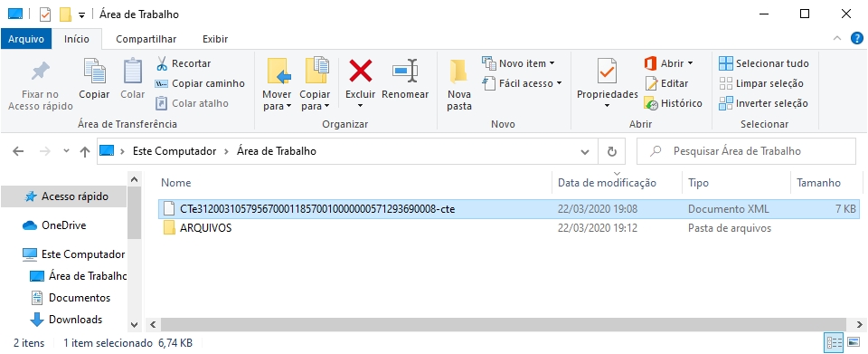This screenshot has width=868, height=354.
Task: Click the Propriedades checkmark icon
Action: 608,71
